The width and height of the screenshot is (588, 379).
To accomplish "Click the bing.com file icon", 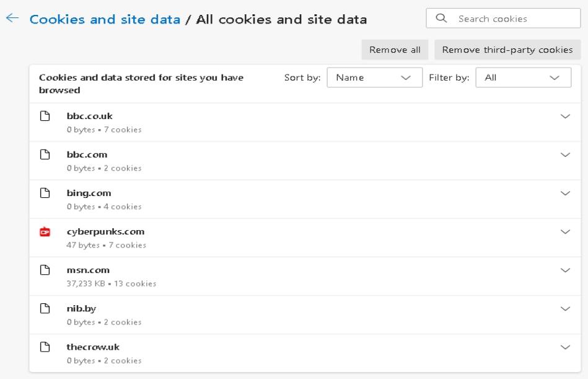I will pyautogui.click(x=45, y=193).
